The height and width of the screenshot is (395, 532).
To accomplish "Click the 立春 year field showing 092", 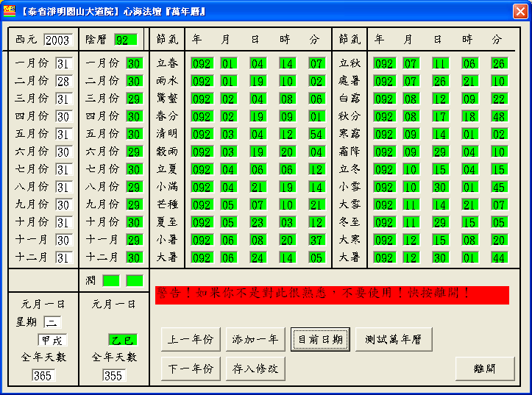I will [202, 63].
